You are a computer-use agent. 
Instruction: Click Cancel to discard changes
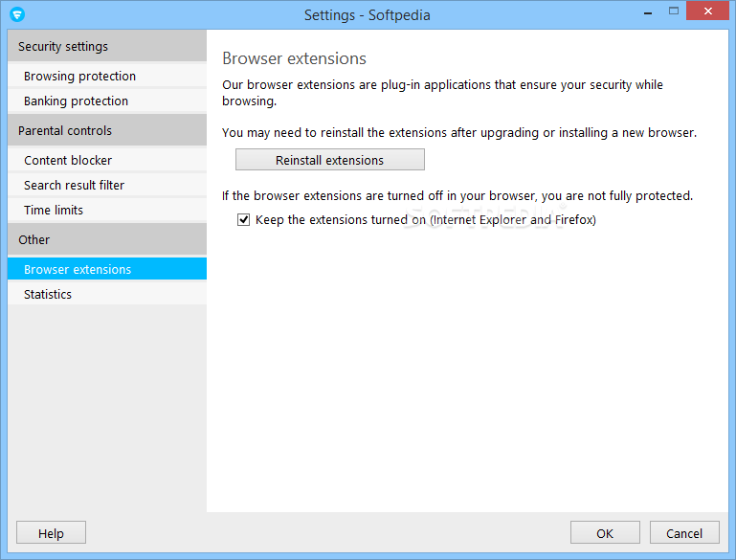684,532
